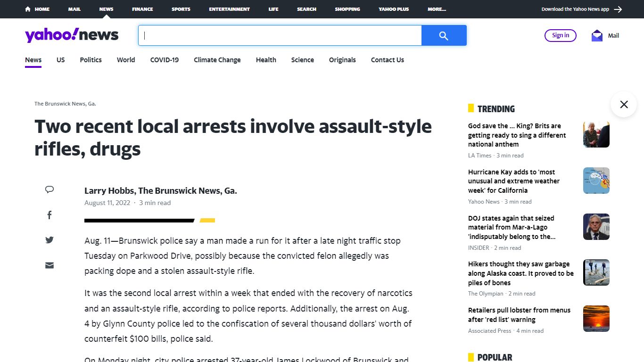Click the POPULAR section heading
Screen dimensions: 644x362
[495, 357]
